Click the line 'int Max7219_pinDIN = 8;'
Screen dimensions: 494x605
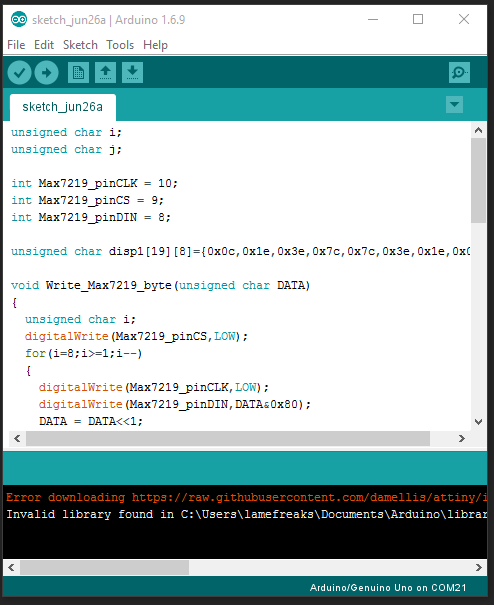click(91, 217)
